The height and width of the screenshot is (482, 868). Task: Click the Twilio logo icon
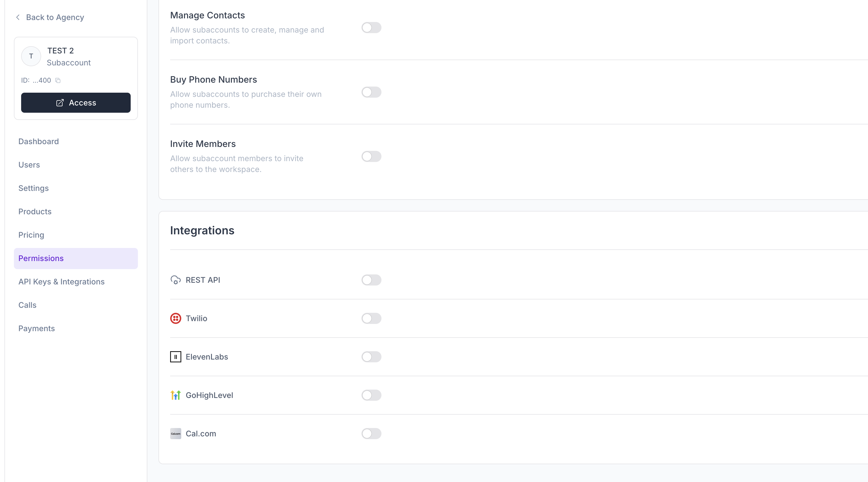click(175, 318)
